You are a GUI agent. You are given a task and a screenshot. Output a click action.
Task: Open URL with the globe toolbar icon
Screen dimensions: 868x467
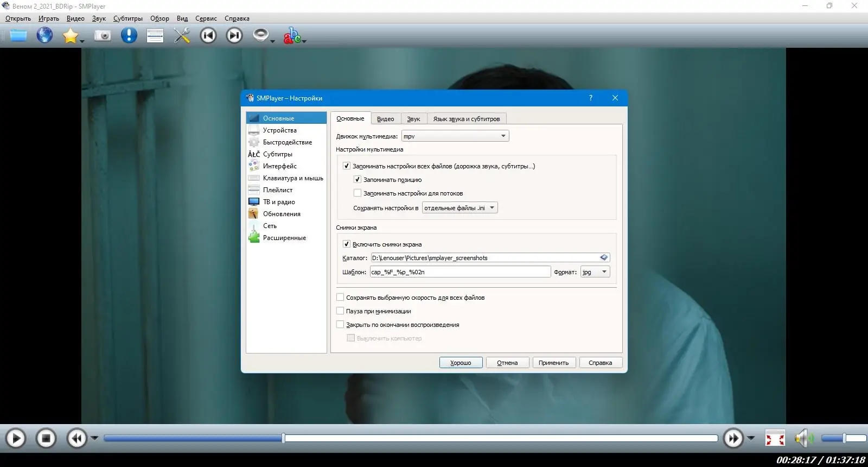44,36
